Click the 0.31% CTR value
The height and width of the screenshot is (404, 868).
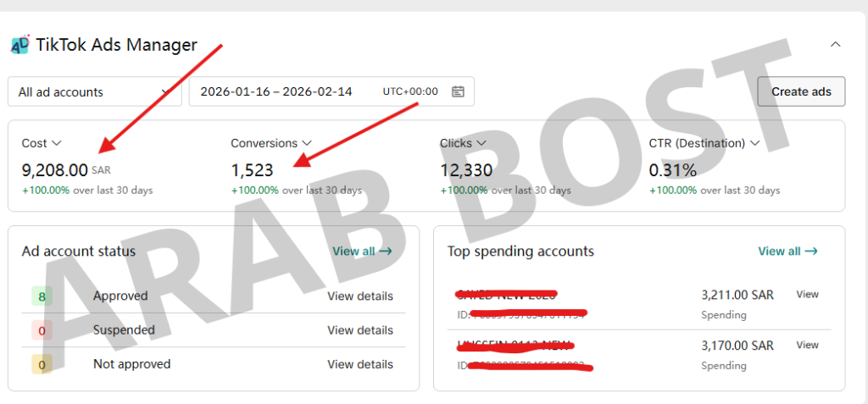point(672,170)
